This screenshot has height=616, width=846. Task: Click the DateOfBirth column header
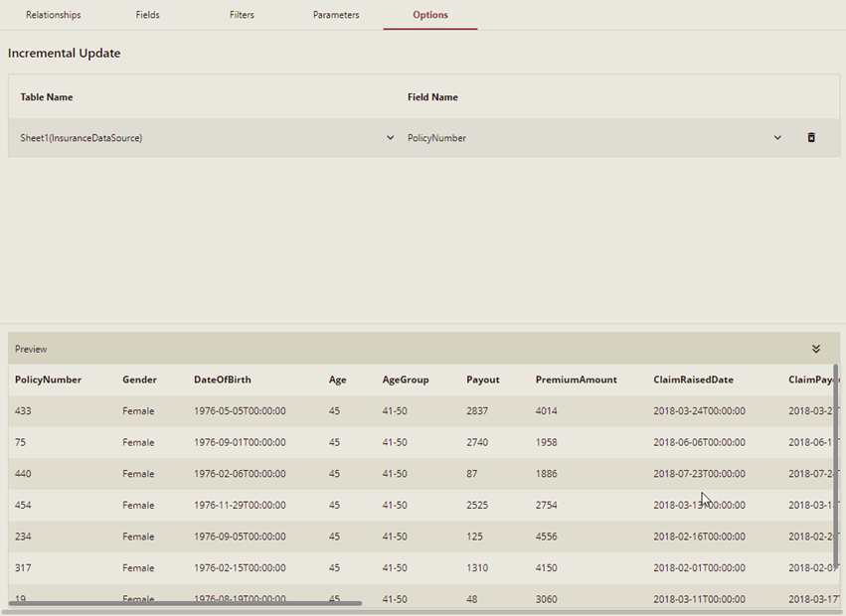coord(223,380)
